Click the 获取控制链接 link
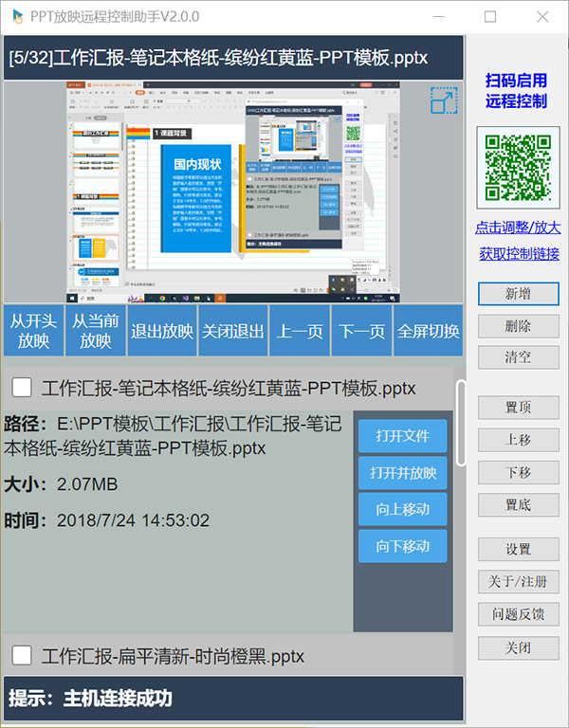The height and width of the screenshot is (728, 569). tap(518, 253)
